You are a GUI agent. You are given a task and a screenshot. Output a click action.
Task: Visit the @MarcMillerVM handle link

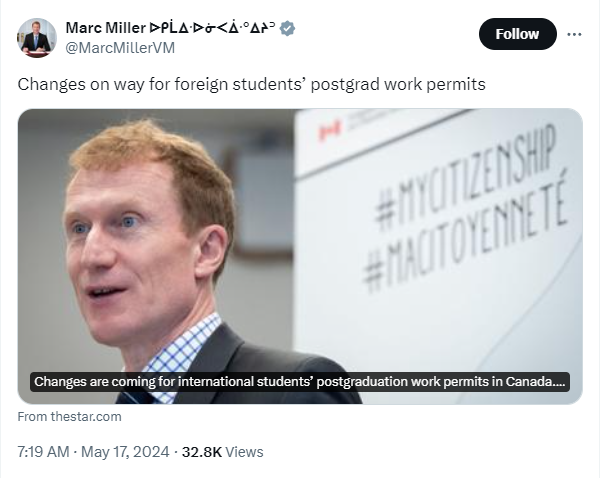(120, 48)
